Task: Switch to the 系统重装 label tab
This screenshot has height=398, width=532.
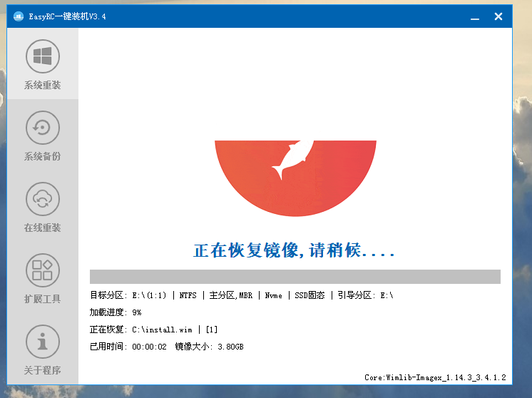Action: tap(42, 85)
